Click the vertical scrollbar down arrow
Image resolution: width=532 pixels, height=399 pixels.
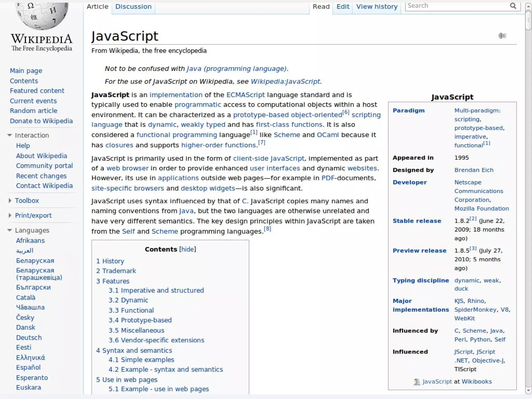pyautogui.click(x=528, y=390)
